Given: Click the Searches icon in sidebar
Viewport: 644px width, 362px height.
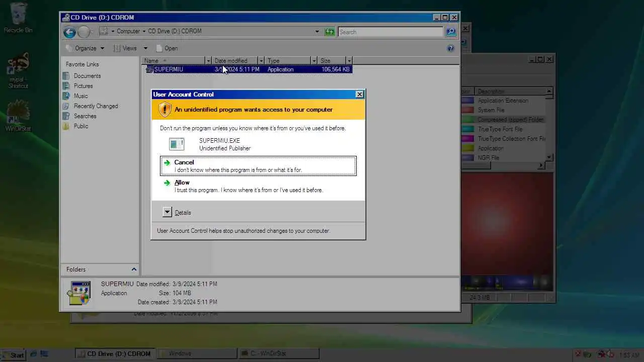Looking at the screenshot, I should pos(66,116).
